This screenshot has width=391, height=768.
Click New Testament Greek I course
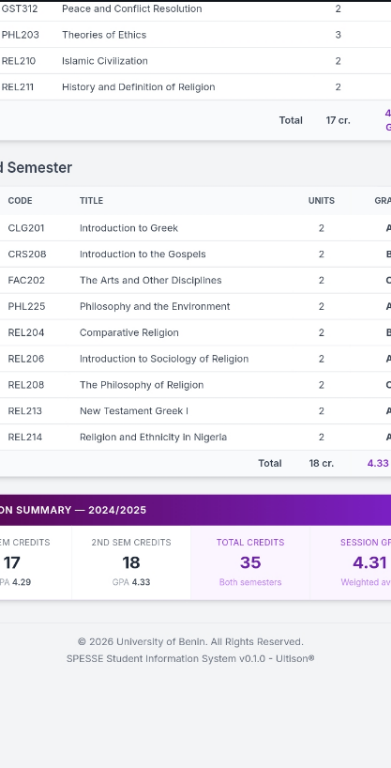[x=134, y=411]
